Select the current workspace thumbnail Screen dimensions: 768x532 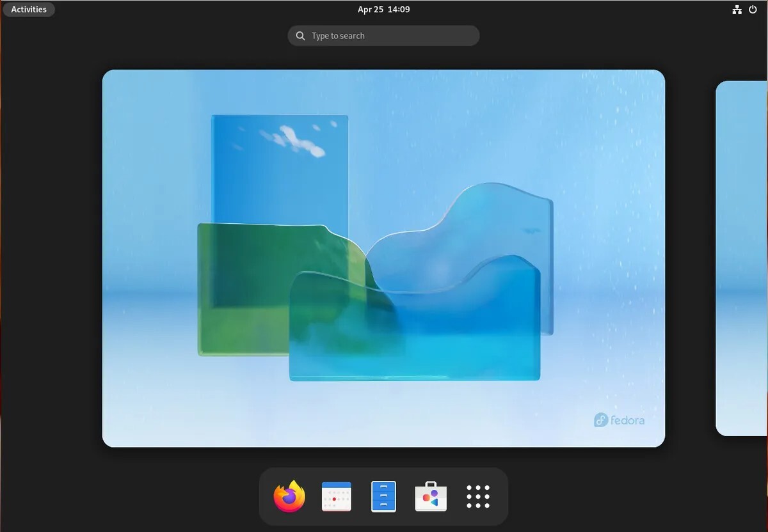click(x=383, y=258)
